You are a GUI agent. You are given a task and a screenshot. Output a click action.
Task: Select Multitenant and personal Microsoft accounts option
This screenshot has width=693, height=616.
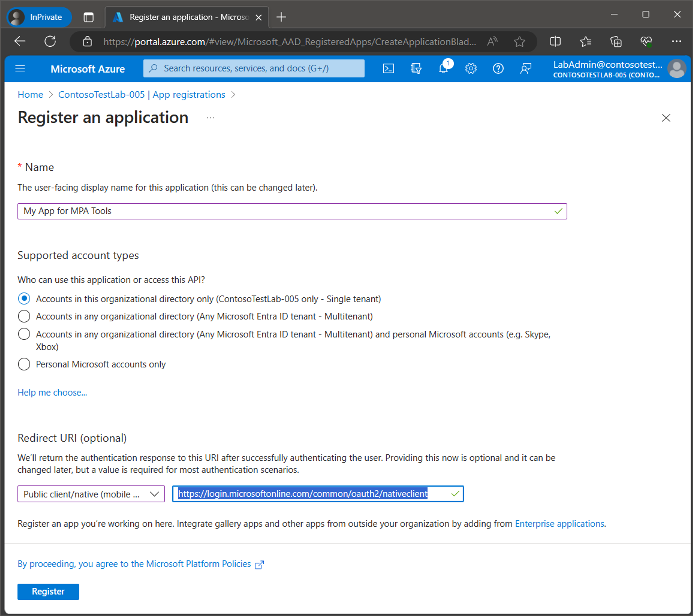pos(24,334)
